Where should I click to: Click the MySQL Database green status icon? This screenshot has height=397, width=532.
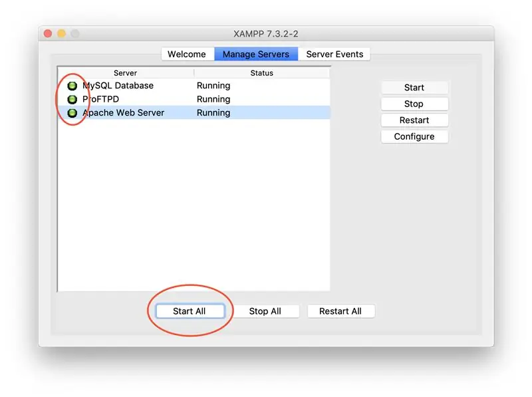pos(72,86)
